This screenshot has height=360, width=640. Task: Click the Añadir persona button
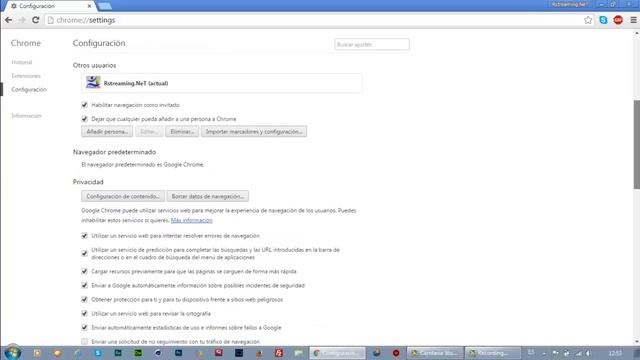point(107,131)
